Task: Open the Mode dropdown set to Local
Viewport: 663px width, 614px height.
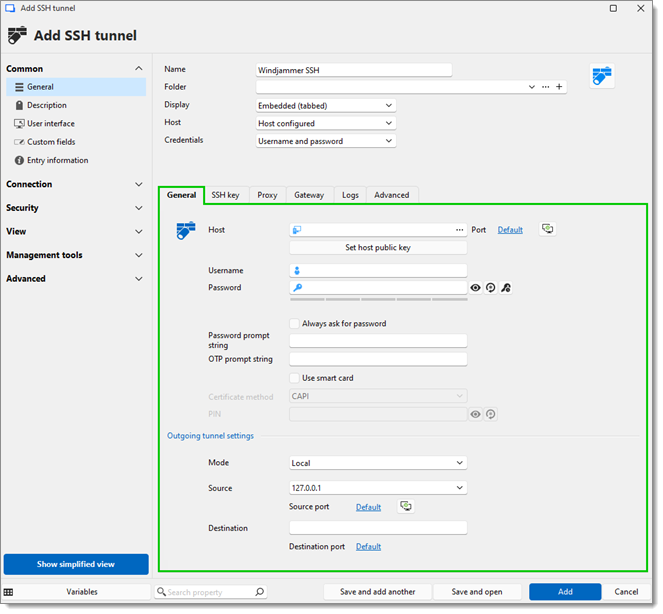Action: [x=378, y=463]
